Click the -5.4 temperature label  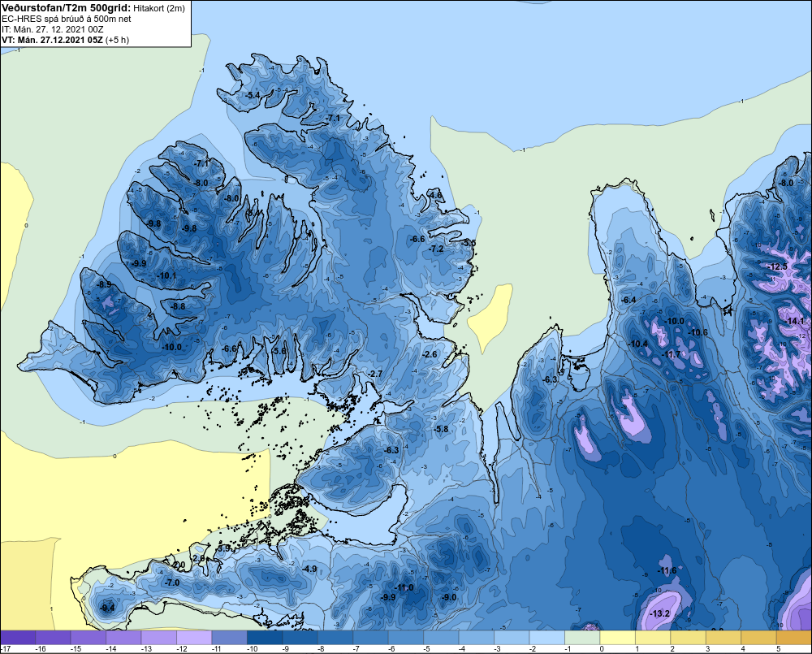(253, 95)
